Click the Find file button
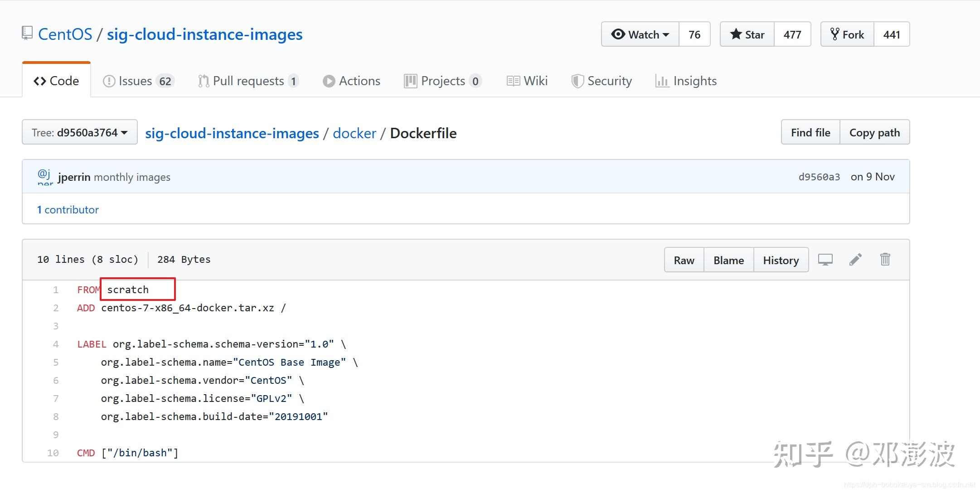 pos(810,132)
